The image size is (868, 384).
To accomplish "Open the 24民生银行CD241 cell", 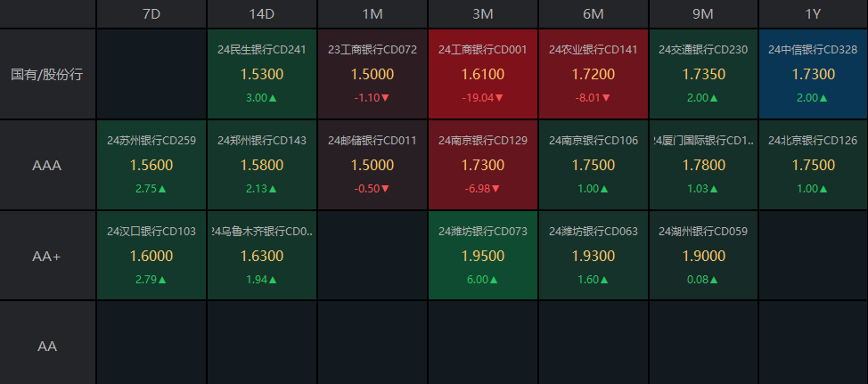I will [262, 74].
